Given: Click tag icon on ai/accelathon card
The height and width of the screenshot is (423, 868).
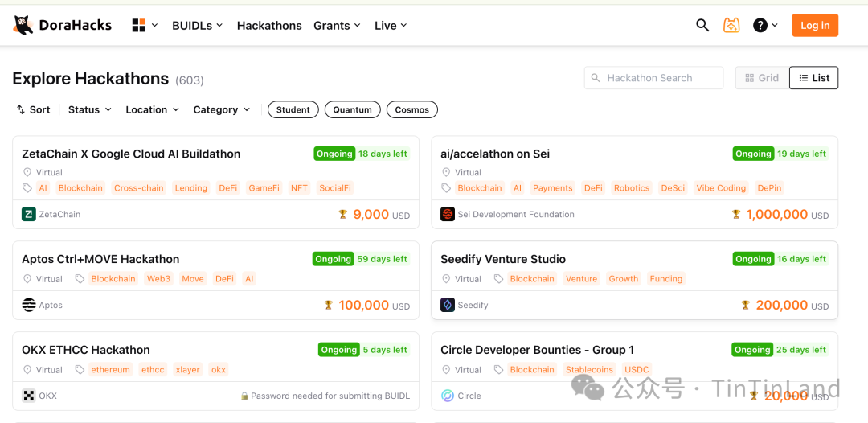Looking at the screenshot, I should [x=445, y=188].
